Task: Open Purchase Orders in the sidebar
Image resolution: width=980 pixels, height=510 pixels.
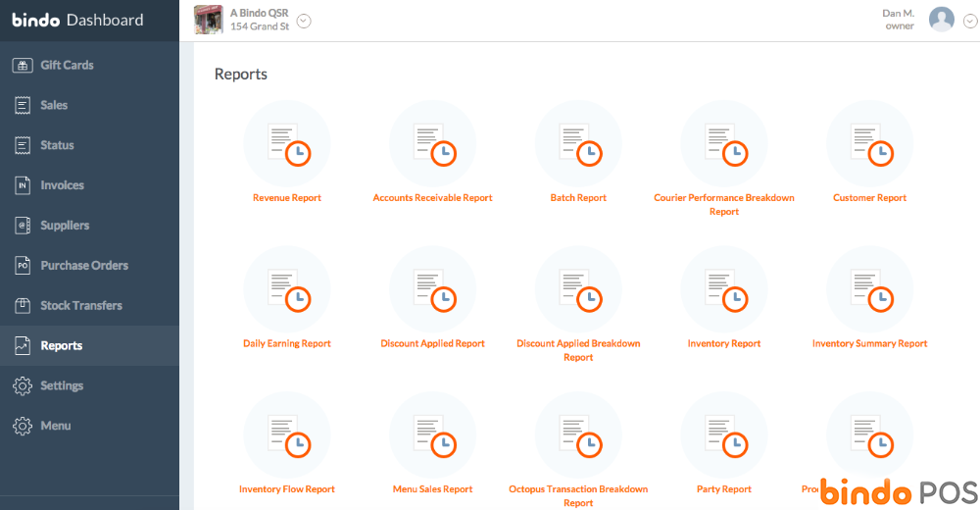Action: coord(83,266)
